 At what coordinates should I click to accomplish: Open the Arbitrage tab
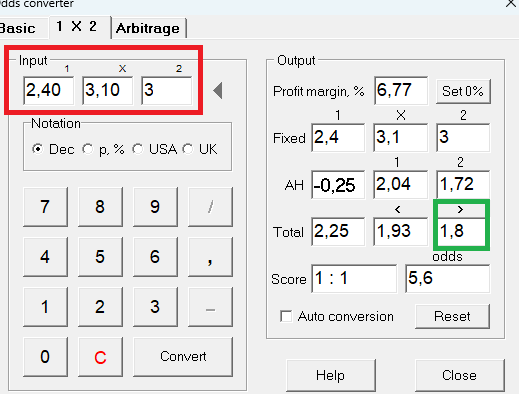coord(148,28)
